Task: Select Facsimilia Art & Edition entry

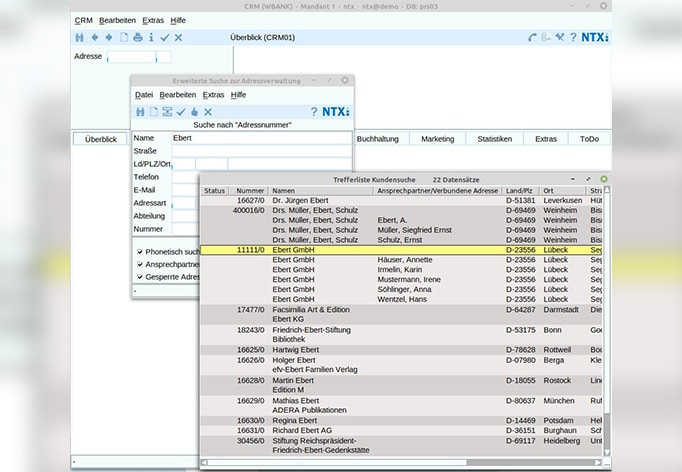Action: pyautogui.click(x=401, y=314)
